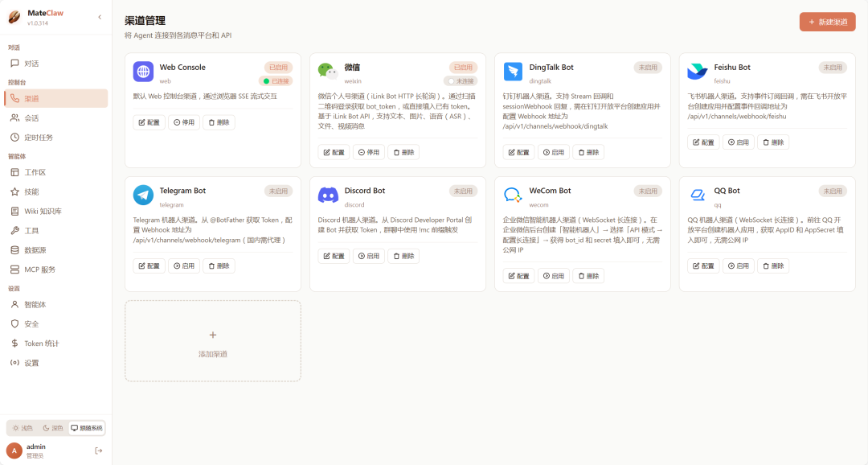Click the 新建渠道 button

pos(827,22)
